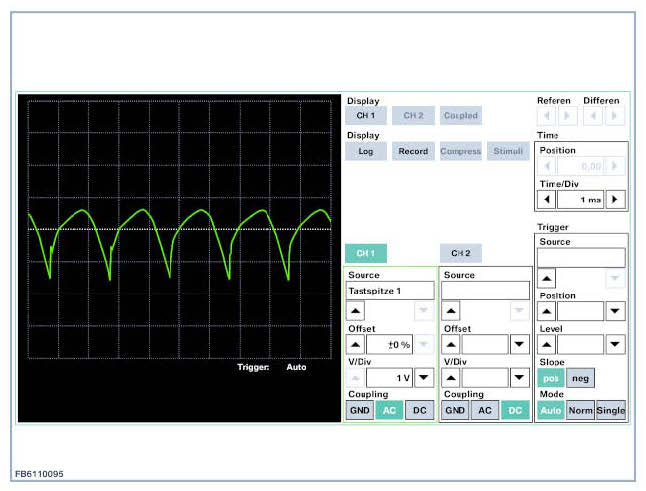Viewport: 646px width, 491px height.
Task: Click the Record display button
Action: pos(413,152)
